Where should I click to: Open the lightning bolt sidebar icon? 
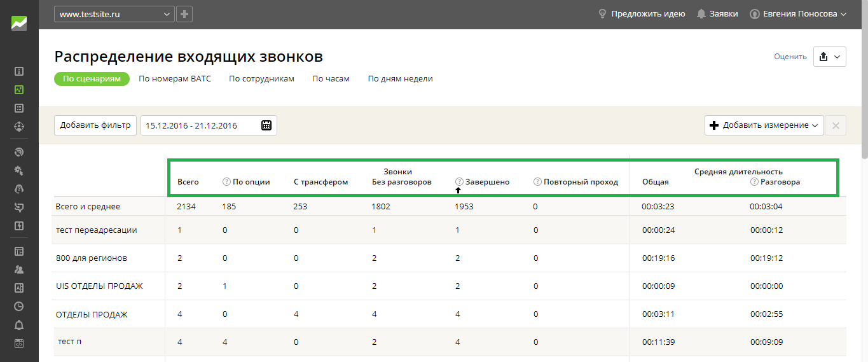click(x=19, y=226)
